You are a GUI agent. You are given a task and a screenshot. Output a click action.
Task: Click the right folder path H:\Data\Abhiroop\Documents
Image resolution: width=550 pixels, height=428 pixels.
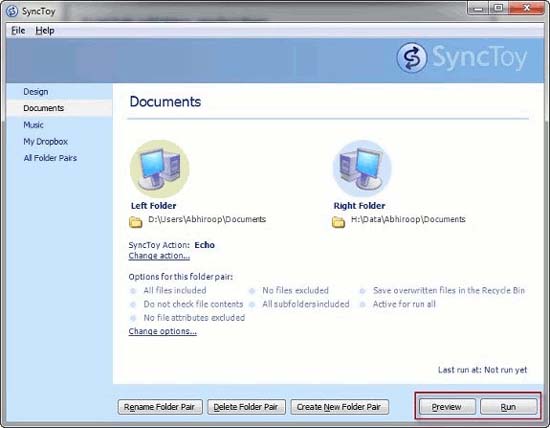tap(408, 219)
